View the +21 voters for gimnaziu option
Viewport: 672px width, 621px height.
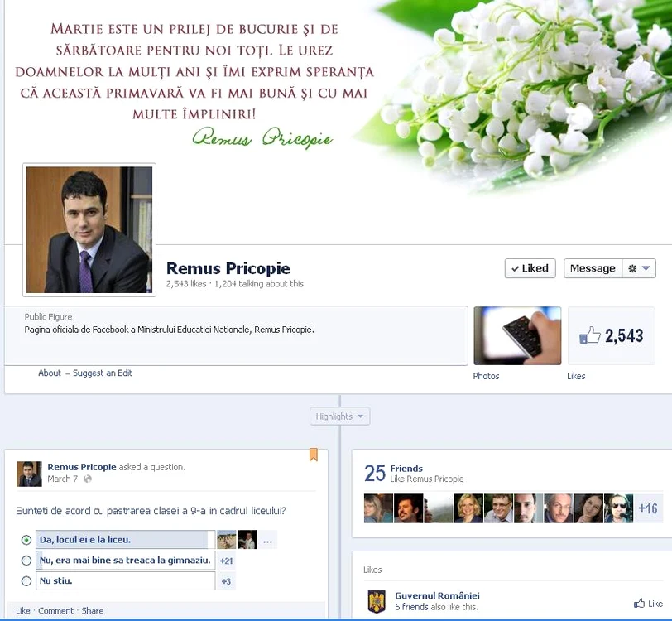[x=226, y=561]
